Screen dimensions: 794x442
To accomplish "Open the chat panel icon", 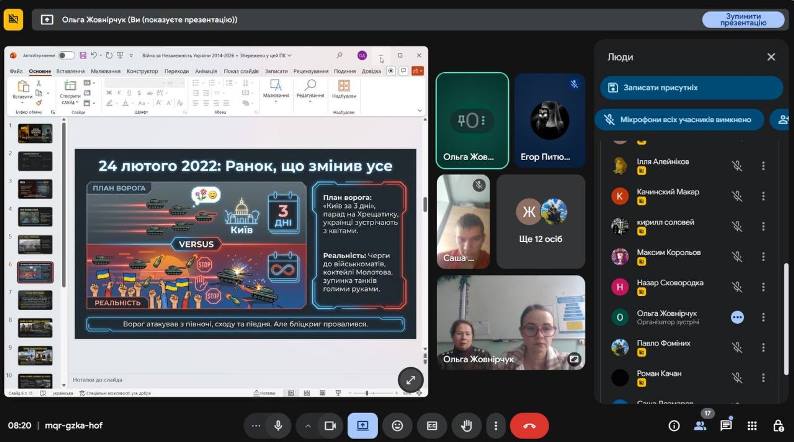I will tap(726, 425).
